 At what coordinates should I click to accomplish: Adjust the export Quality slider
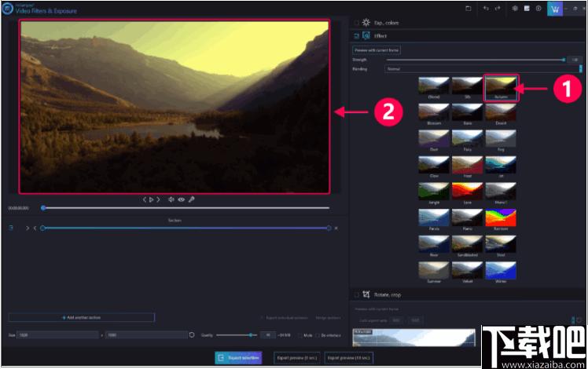coord(237,335)
